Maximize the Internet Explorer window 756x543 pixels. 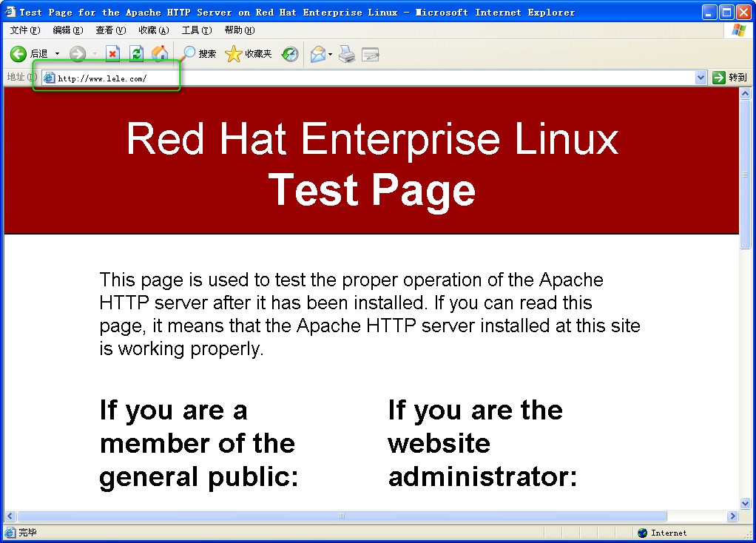726,12
